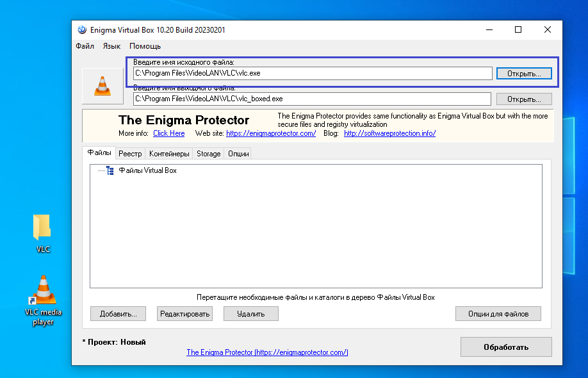Image resolution: width=588 pixels, height=378 pixels.
Task: Click the Enigma Virtual Box title bar icon
Action: [x=82, y=29]
